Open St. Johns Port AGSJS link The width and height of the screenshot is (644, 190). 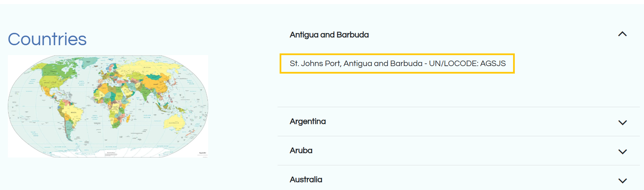397,63
